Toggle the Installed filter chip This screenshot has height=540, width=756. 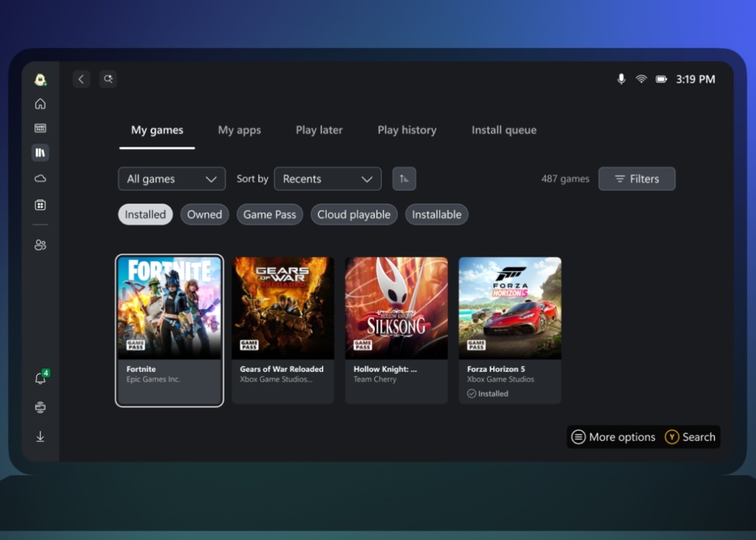tap(145, 214)
